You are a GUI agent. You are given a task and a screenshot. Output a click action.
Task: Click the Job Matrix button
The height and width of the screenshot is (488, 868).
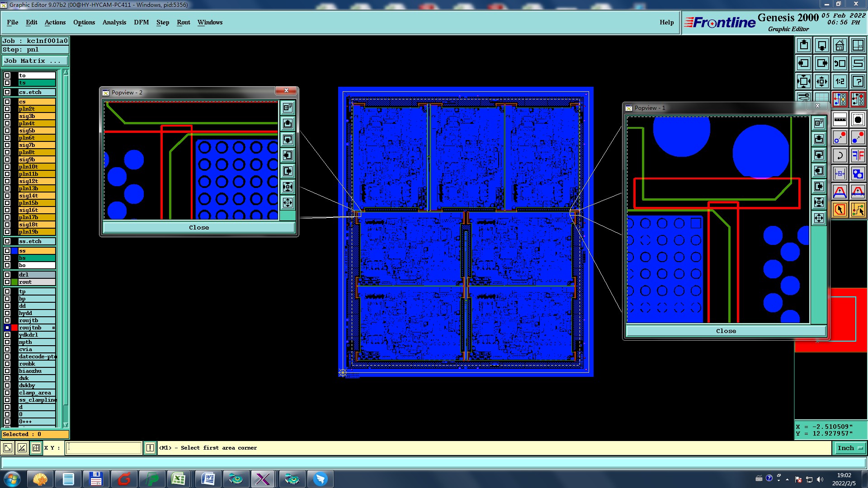[x=35, y=61]
